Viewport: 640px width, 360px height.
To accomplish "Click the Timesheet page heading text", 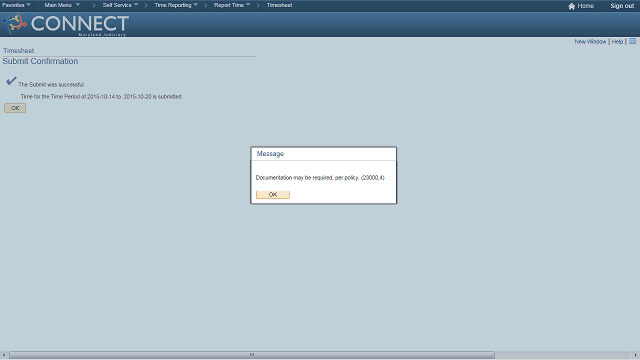I will [x=18, y=51].
